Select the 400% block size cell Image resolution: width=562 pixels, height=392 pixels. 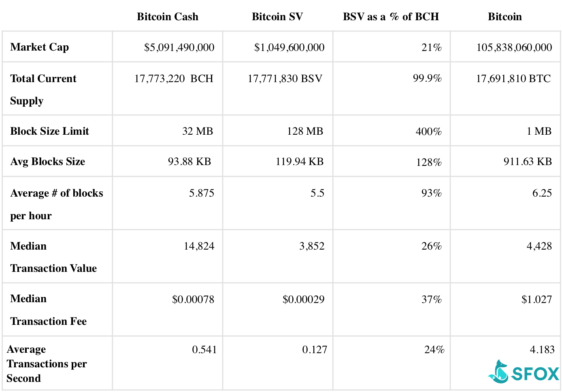(x=428, y=131)
